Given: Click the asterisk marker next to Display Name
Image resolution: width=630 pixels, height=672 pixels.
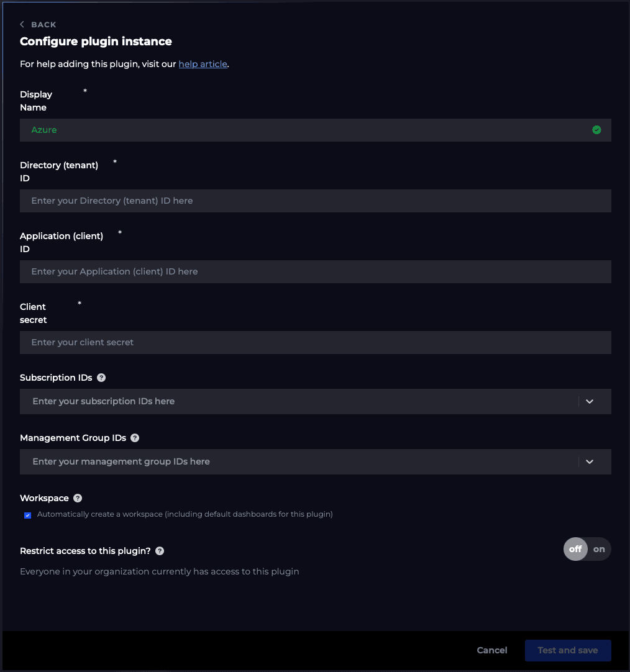Looking at the screenshot, I should [x=84, y=91].
